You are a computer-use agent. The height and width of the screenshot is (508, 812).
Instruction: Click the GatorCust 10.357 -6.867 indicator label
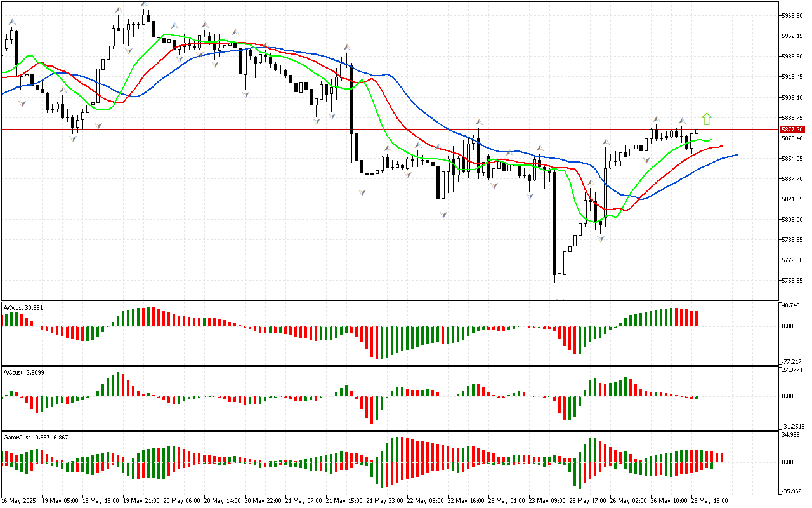click(x=36, y=438)
